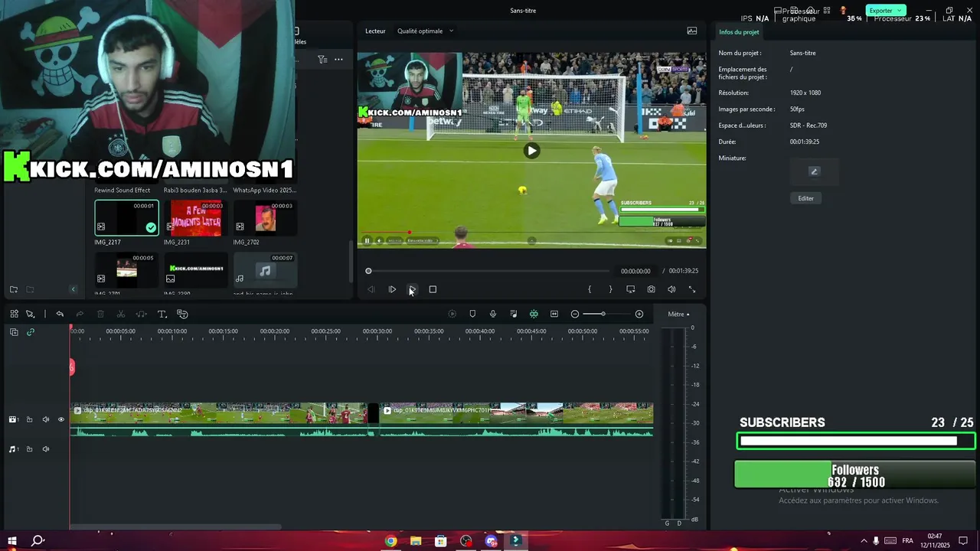Viewport: 980px width, 551px height.
Task: Toggle video track 1 visibility eye
Action: pyautogui.click(x=61, y=419)
